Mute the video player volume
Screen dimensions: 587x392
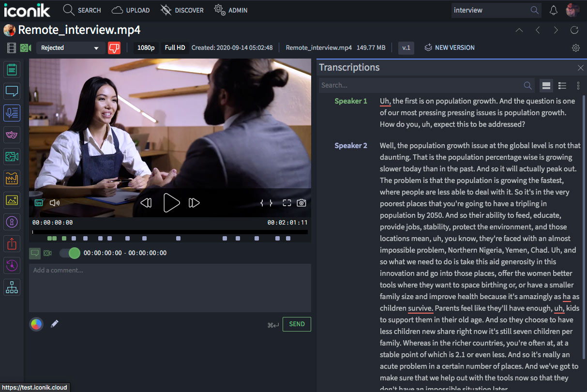point(55,203)
